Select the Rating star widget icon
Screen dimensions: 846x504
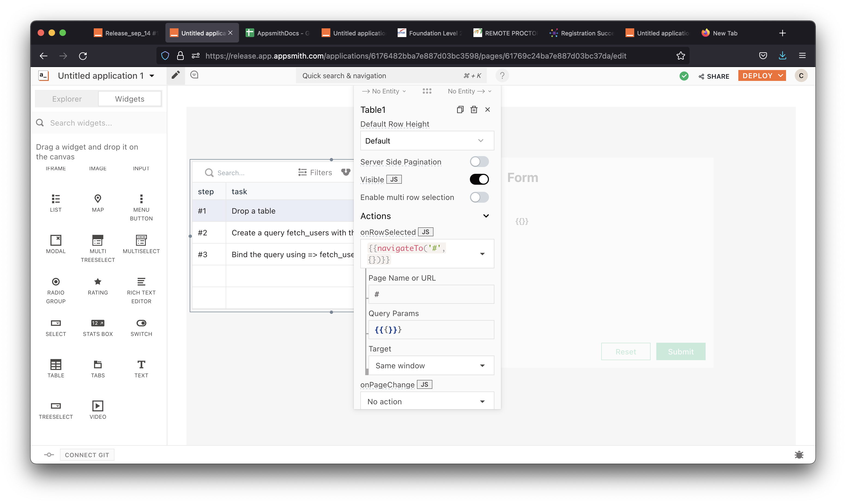pos(98,281)
